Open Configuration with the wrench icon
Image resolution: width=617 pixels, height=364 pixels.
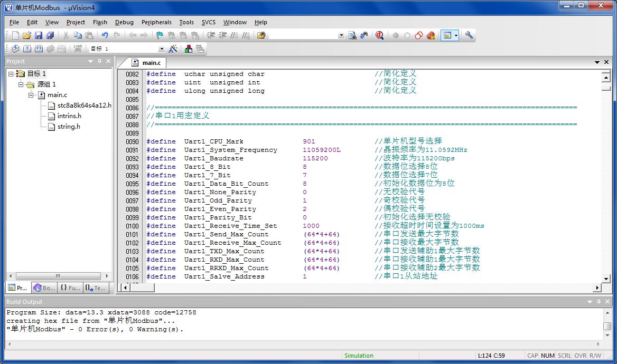pos(469,35)
